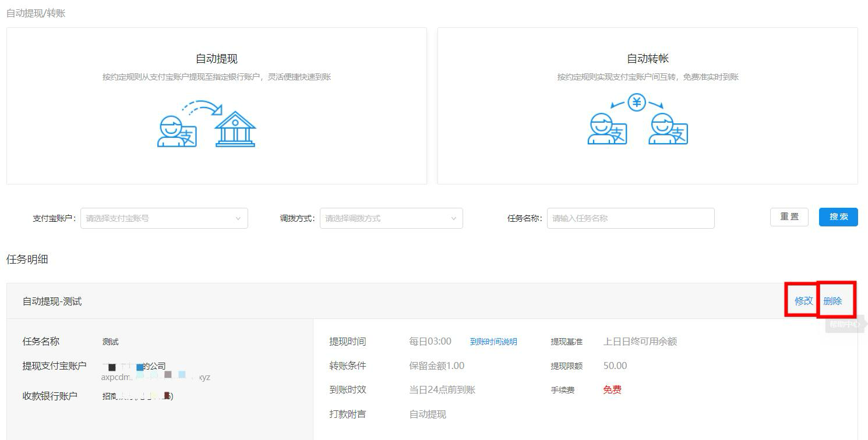Click the 自动提现/转账 page breadcrumb

[x=36, y=13]
